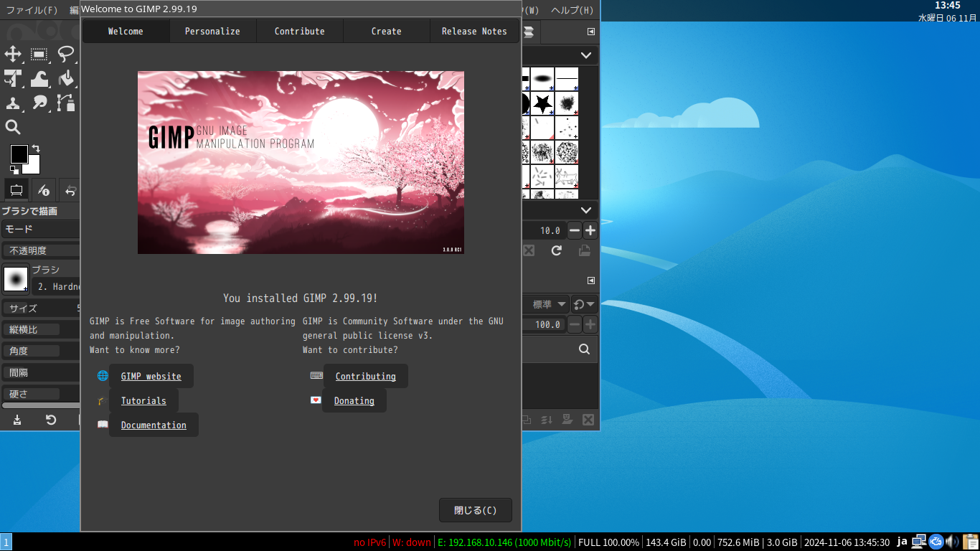Open the layer mode group switcher dropdown

click(x=585, y=304)
